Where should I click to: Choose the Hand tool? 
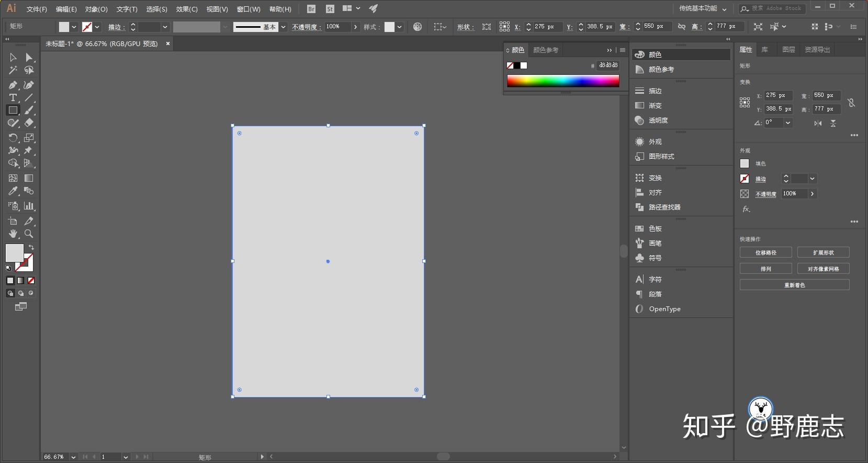pyautogui.click(x=13, y=234)
